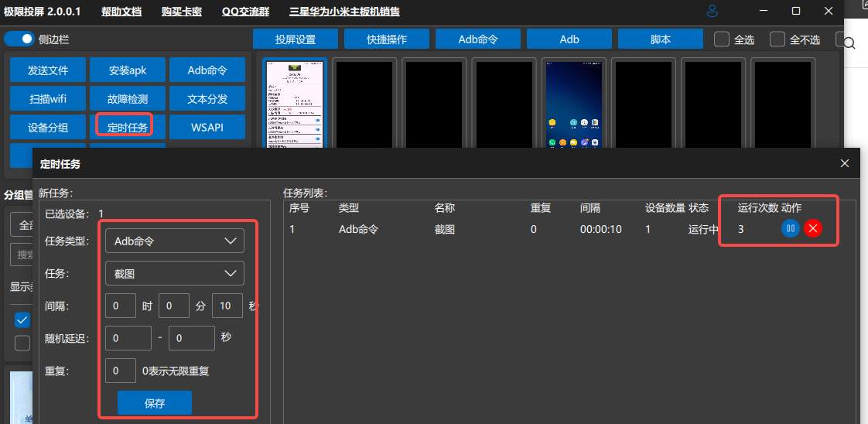Image resolution: width=868 pixels, height=424 pixels.
Task: Switch to 投屏设置 tab
Action: (x=296, y=39)
